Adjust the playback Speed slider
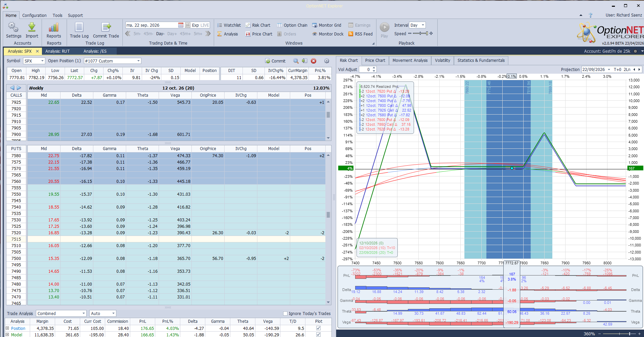The height and width of the screenshot is (337, 644). pos(420,33)
